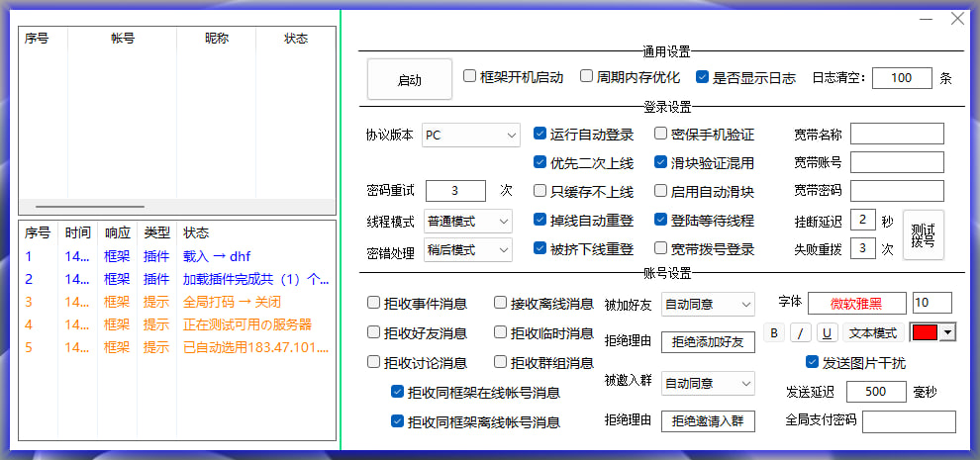The width and height of the screenshot is (980, 460).
Task: Disable 发送图片干扰 checkbox
Action: [813, 362]
